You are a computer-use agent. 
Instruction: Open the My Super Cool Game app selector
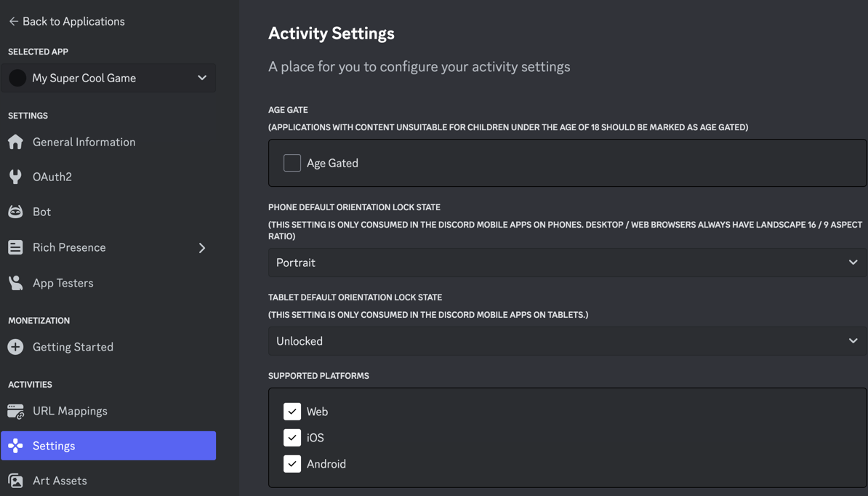coord(108,78)
